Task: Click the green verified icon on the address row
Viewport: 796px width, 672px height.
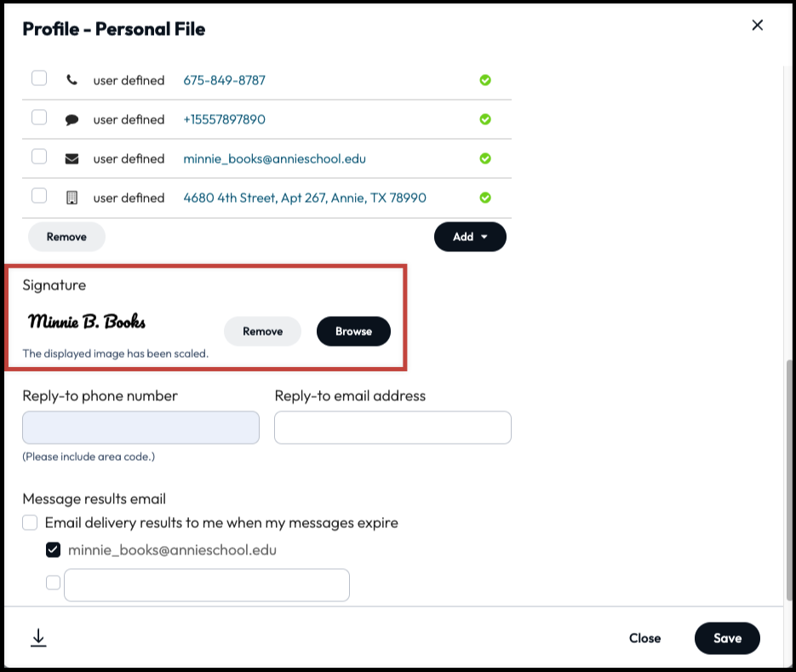Action: click(x=485, y=197)
